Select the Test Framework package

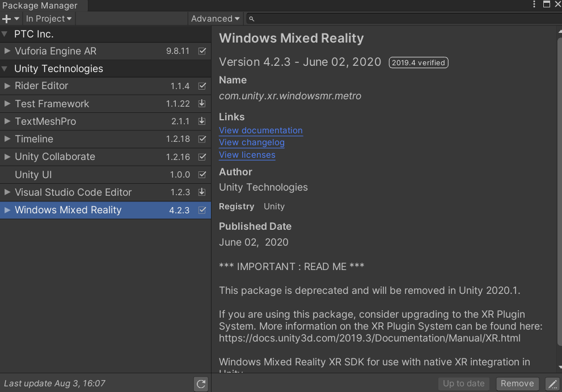pos(105,104)
